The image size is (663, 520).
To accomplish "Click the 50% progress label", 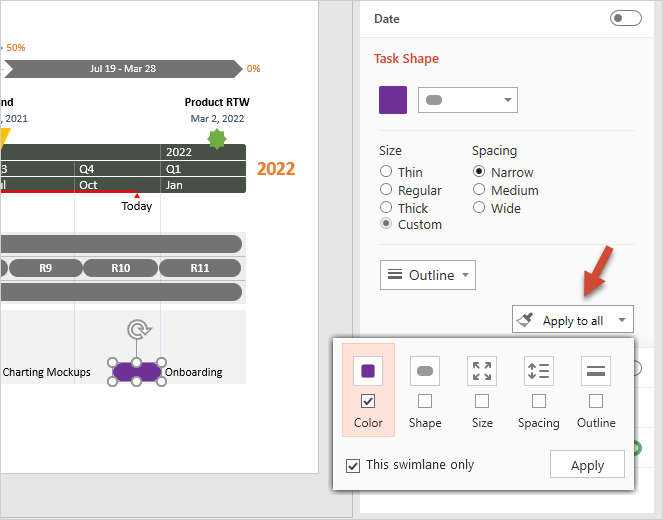I will point(16,47).
